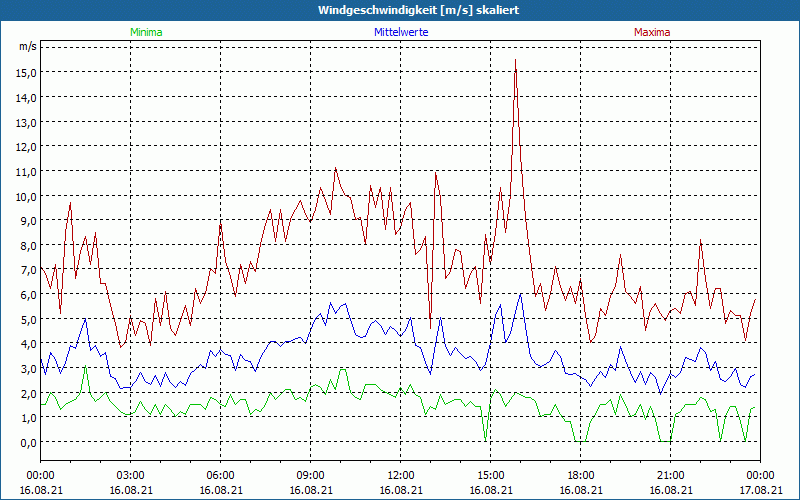Click the 6,0 y-axis value
This screenshot has width=800, height=500.
tap(29, 295)
